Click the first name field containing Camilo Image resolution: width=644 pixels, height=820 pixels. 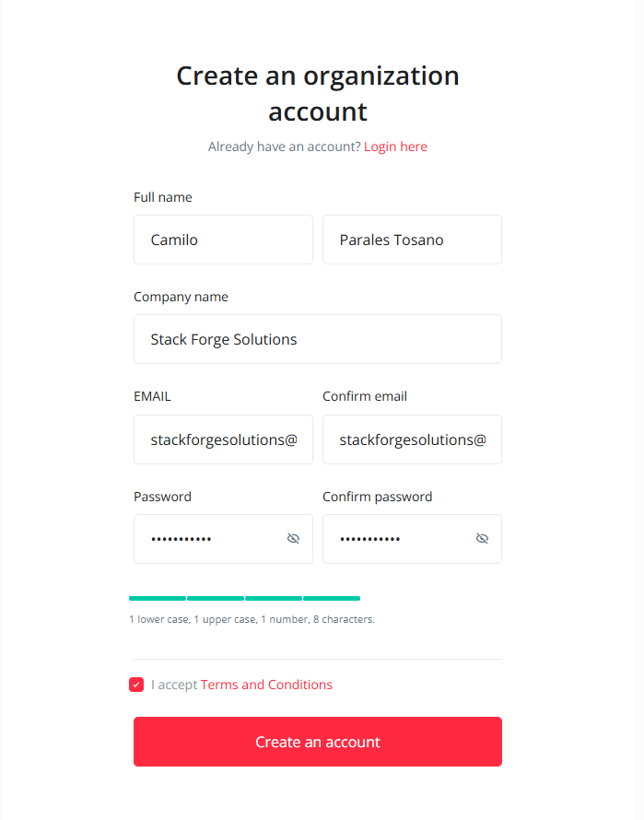[x=223, y=240]
